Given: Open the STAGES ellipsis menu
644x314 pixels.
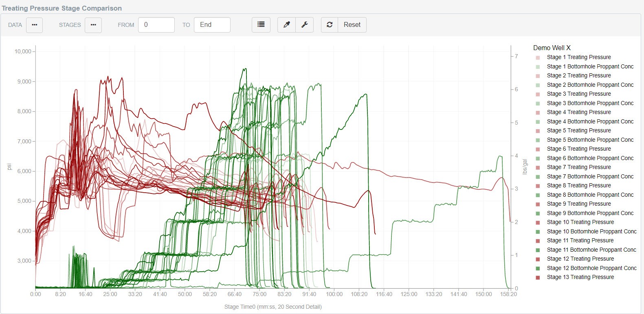Looking at the screenshot, I should [x=93, y=25].
